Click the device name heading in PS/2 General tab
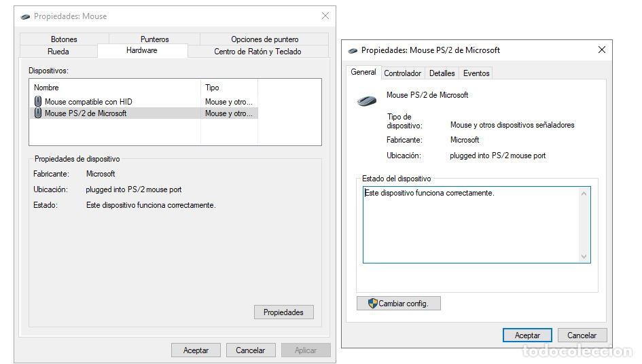Viewport: 642px width, 364px height. pos(427,95)
